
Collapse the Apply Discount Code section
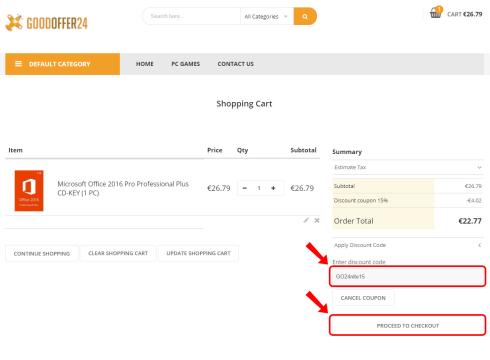click(x=408, y=245)
